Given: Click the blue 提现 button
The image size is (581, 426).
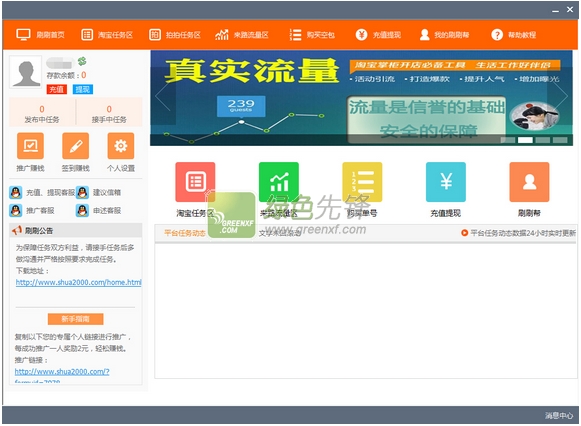Looking at the screenshot, I should coord(83,89).
